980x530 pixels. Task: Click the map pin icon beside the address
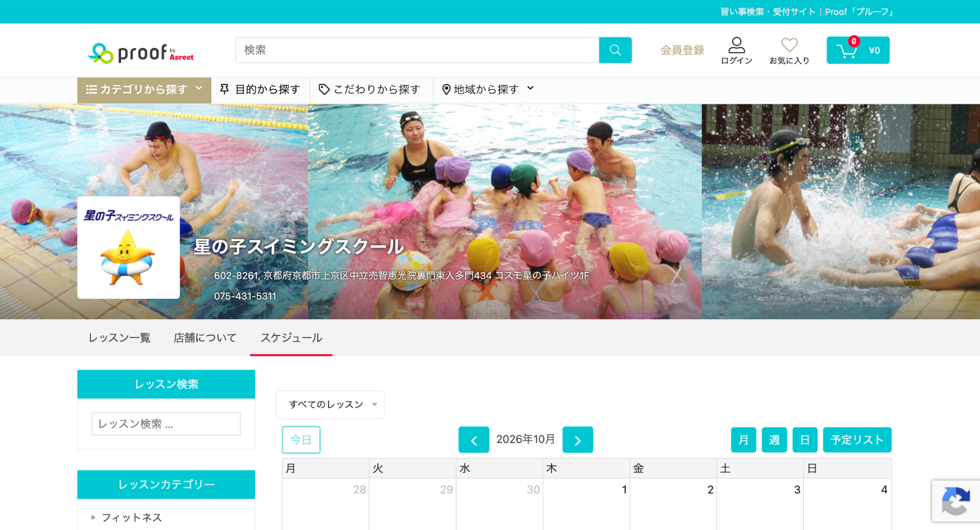coord(201,275)
